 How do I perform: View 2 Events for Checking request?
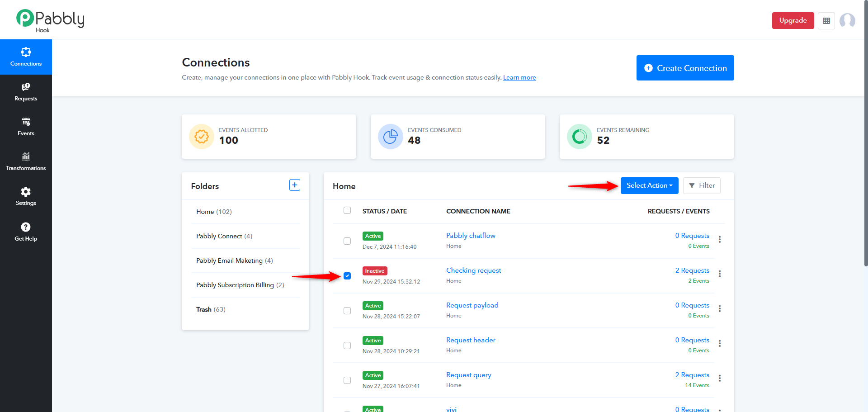point(699,281)
